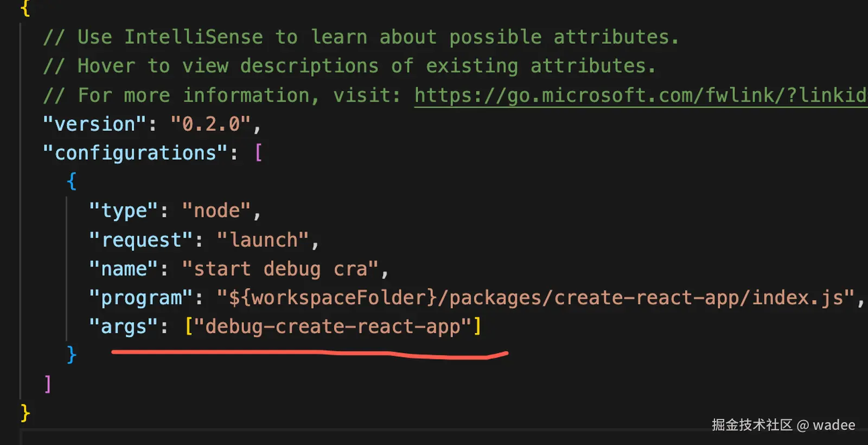868x445 pixels.
Task: Click the "debug-create-react-app" argument string
Action: 333,327
